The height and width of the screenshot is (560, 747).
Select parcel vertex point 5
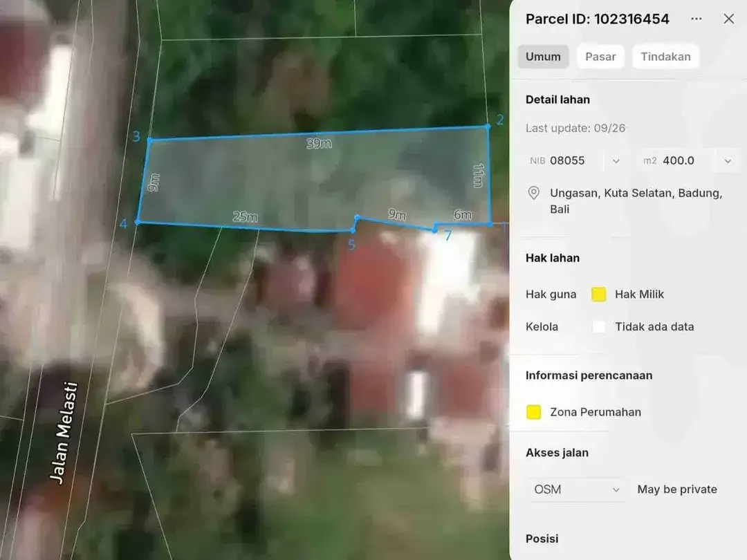tap(353, 231)
